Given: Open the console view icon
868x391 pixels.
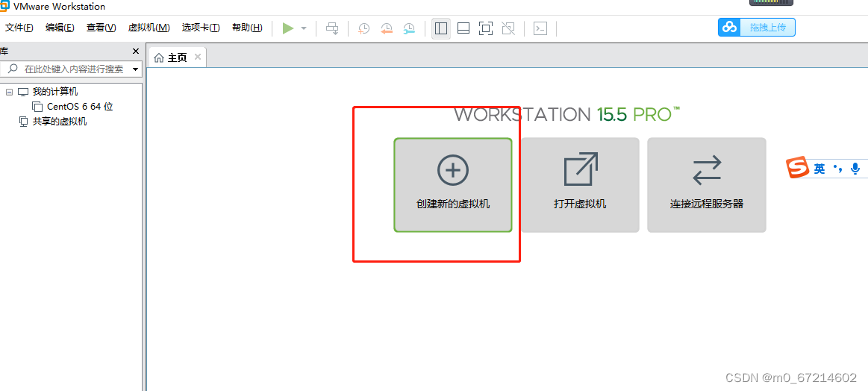Looking at the screenshot, I should (540, 28).
